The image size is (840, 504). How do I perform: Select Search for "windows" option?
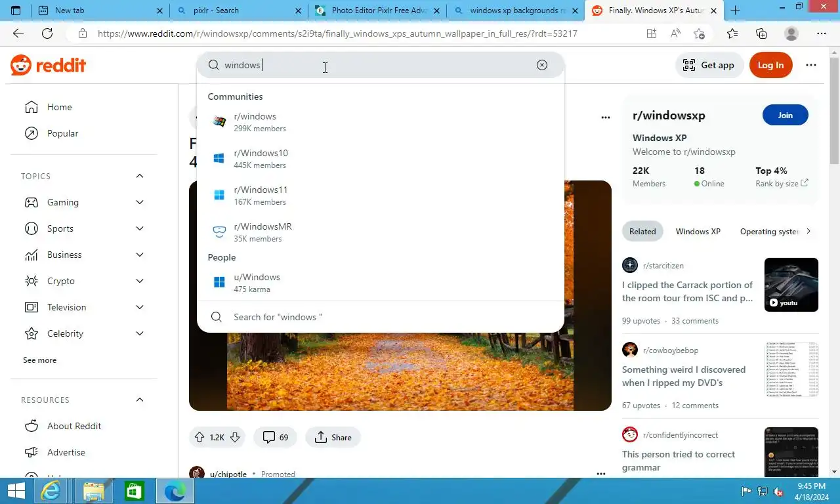coord(381,317)
